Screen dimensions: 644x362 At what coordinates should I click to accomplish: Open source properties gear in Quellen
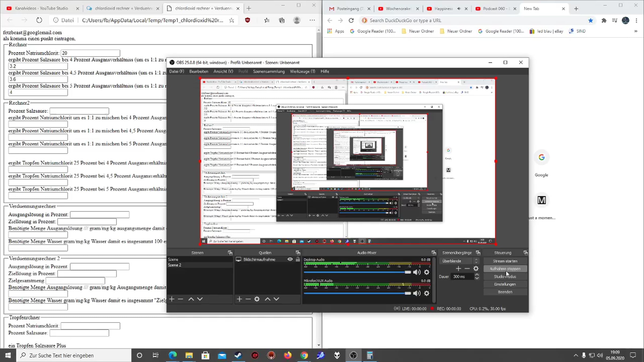pos(257,299)
